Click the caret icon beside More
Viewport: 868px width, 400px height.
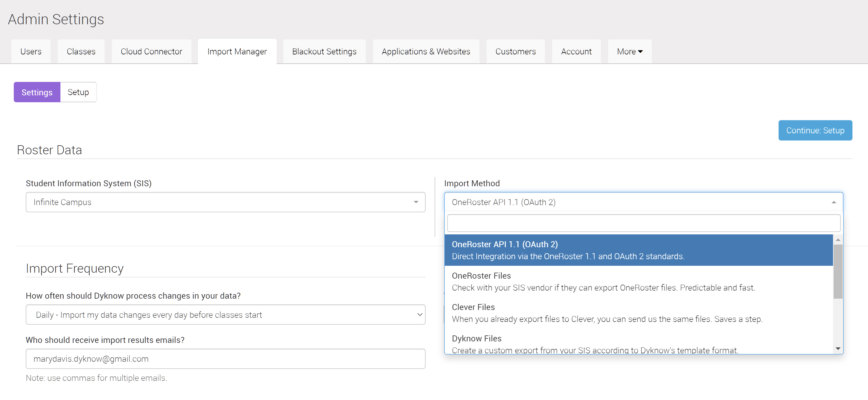(641, 51)
